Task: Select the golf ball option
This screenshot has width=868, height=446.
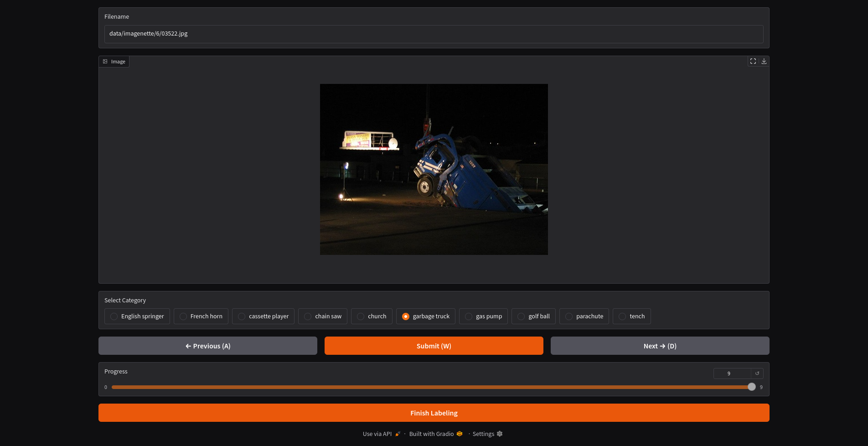Action: (x=533, y=316)
